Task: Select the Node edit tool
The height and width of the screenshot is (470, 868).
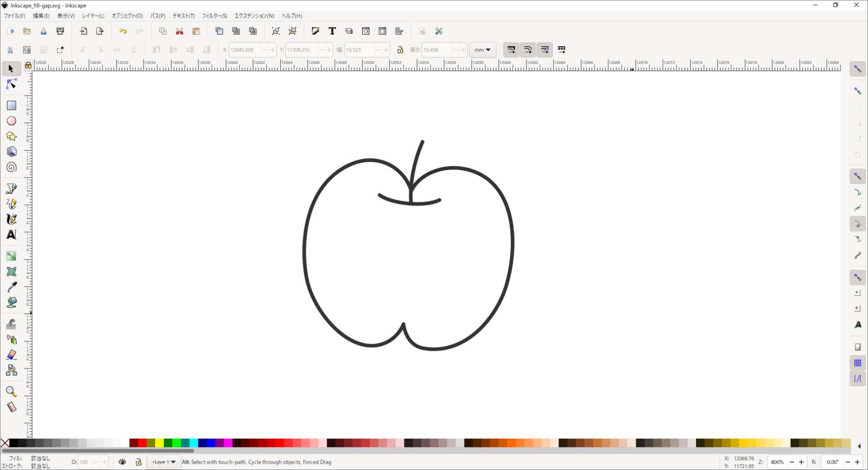Action: (x=11, y=85)
